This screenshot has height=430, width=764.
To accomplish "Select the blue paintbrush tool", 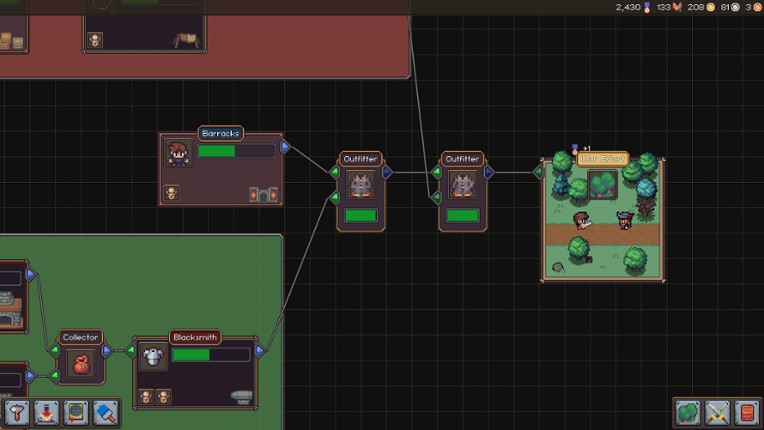I will tap(105, 411).
